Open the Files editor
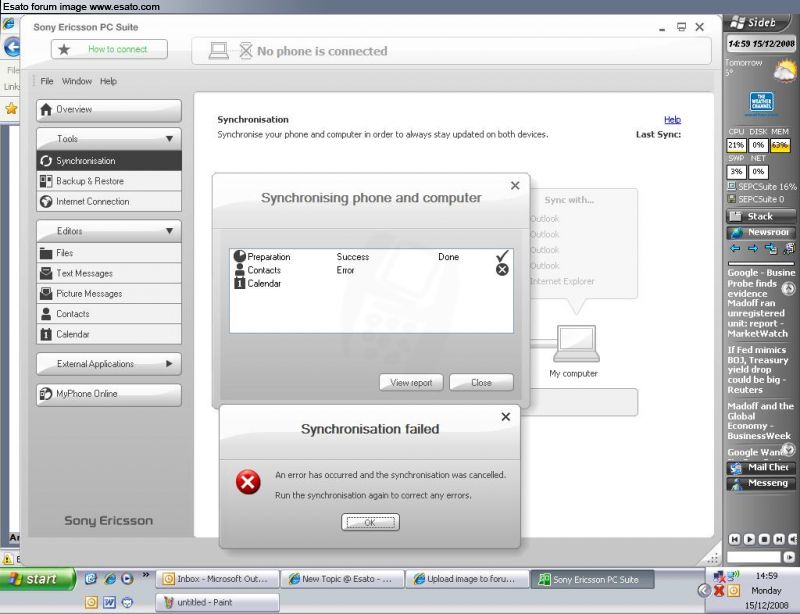The image size is (800, 614). [x=109, y=253]
